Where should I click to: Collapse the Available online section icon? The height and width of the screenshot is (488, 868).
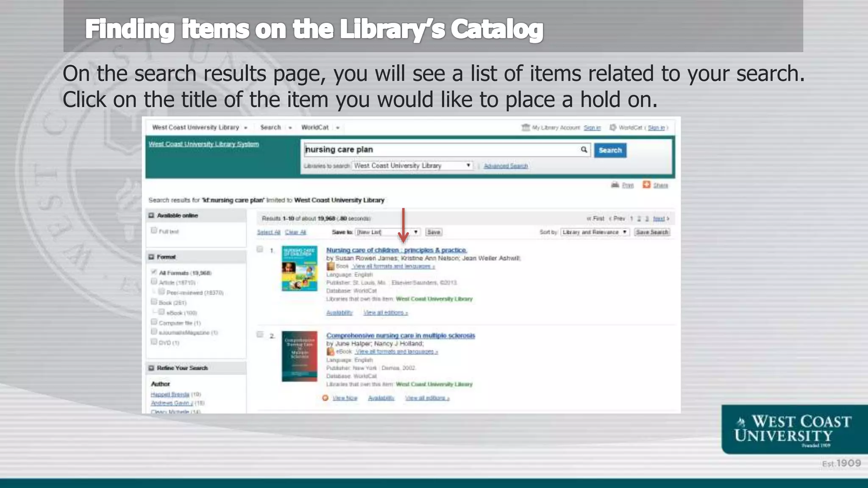coord(151,216)
